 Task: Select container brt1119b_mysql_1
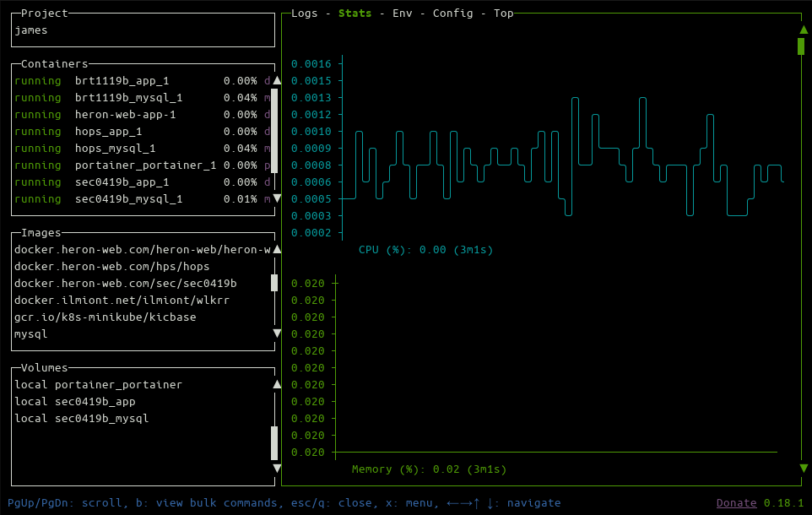(x=143, y=97)
